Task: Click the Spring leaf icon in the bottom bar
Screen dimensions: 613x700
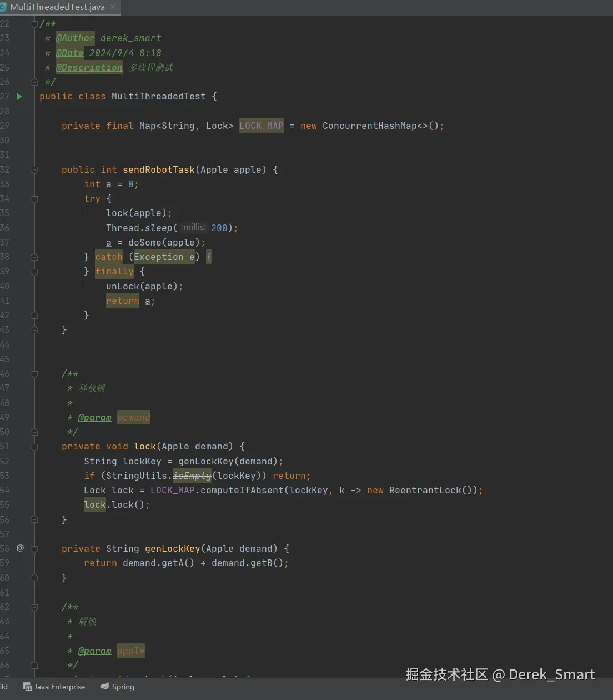Action: coord(104,687)
